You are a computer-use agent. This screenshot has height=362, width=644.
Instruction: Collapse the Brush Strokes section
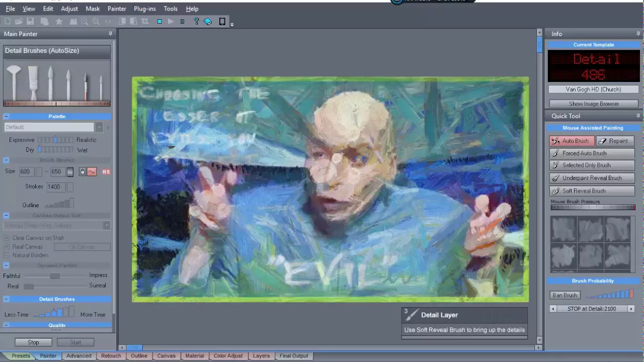pos(7,160)
